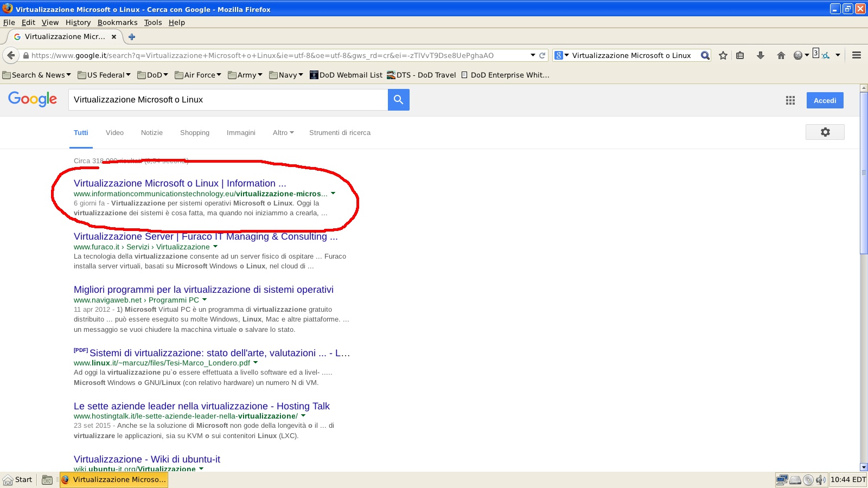
Task: Open the Sistemi di virtualizzazione PDF result
Action: tap(220, 353)
